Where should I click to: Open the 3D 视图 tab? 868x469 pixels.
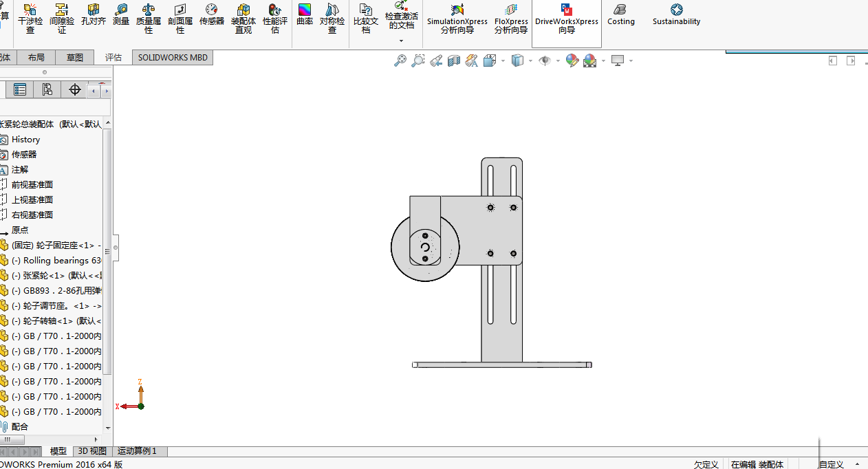tap(92, 451)
